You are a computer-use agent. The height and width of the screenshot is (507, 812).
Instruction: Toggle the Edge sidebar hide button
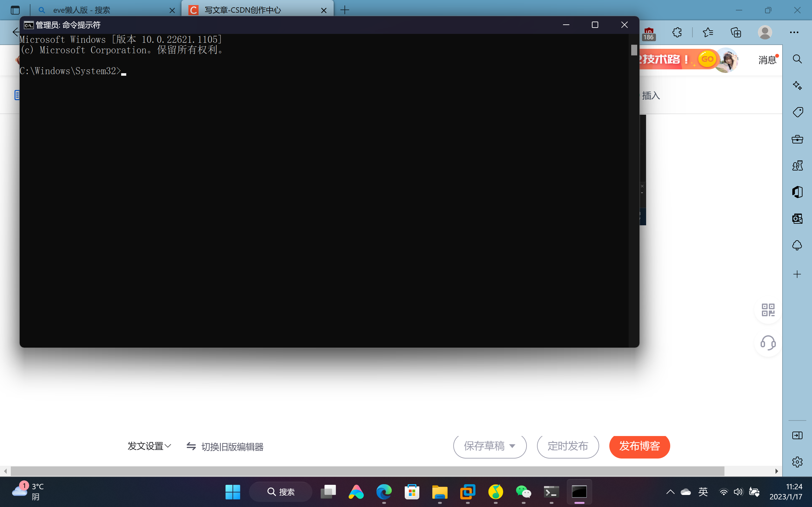pyautogui.click(x=797, y=435)
